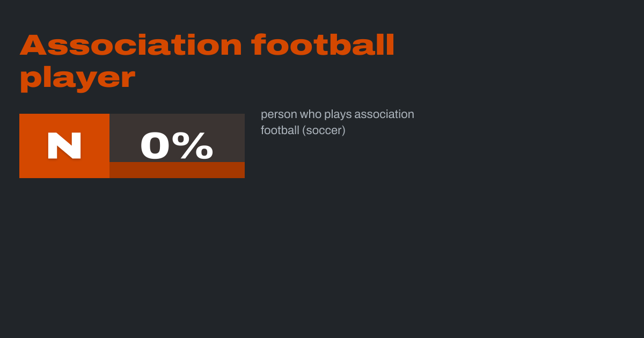Click the percent sign symbol
644x338 pixels.
pos(196,146)
